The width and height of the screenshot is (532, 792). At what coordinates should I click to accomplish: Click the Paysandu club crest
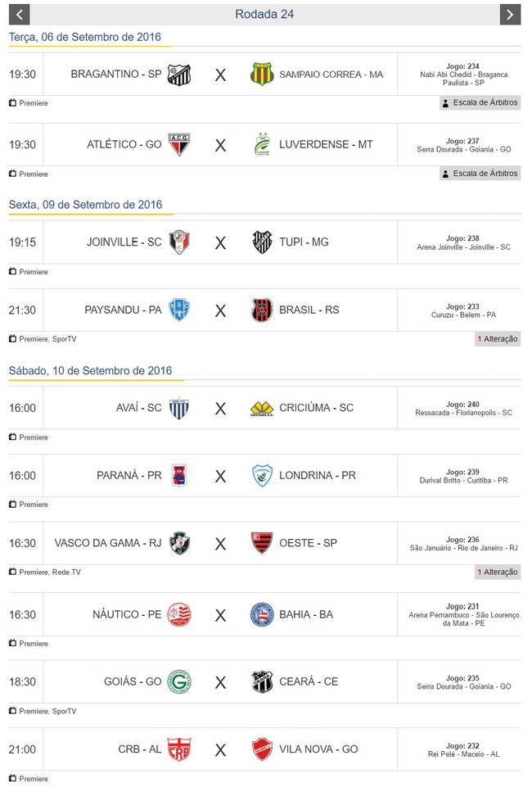[179, 310]
